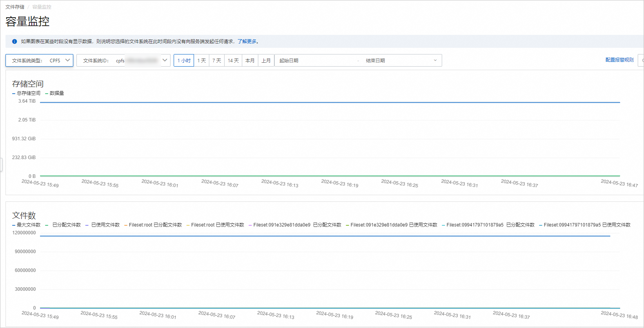Image resolution: width=644 pixels, height=328 pixels.
Task: Toggle Fileset:091e329e81dda0e9 已分配文件数 legend
Action: point(295,225)
